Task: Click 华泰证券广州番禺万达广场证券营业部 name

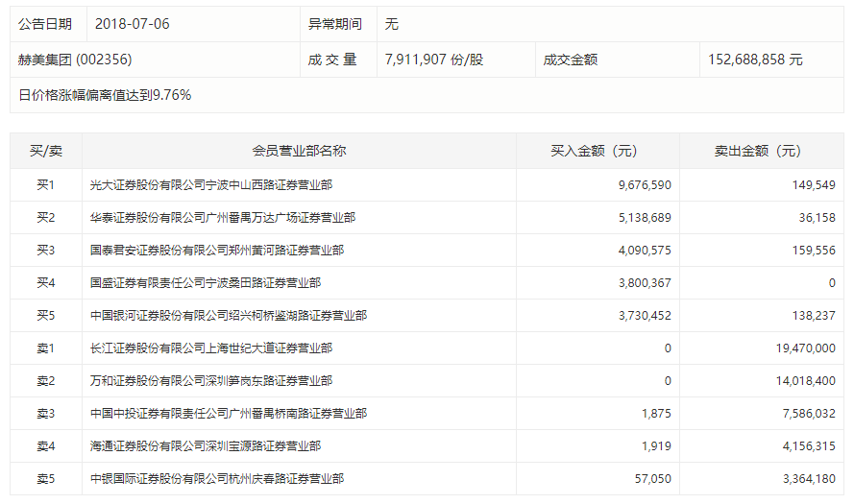Action: 223,218
